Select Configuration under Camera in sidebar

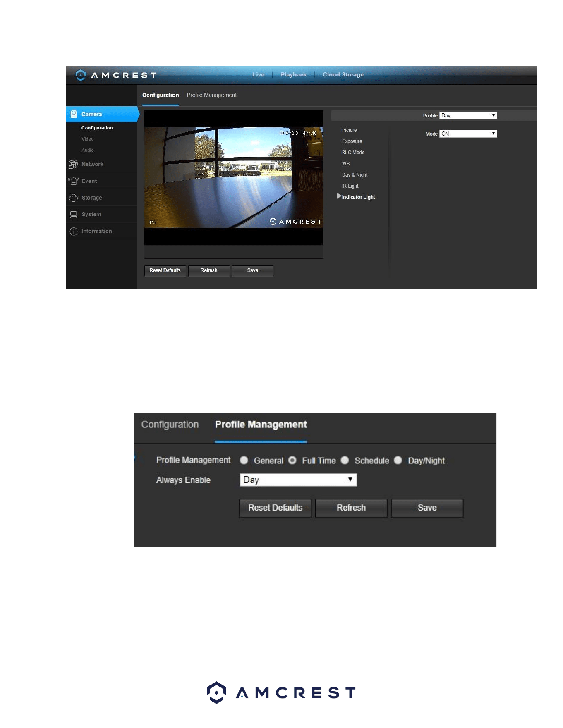[x=97, y=128]
